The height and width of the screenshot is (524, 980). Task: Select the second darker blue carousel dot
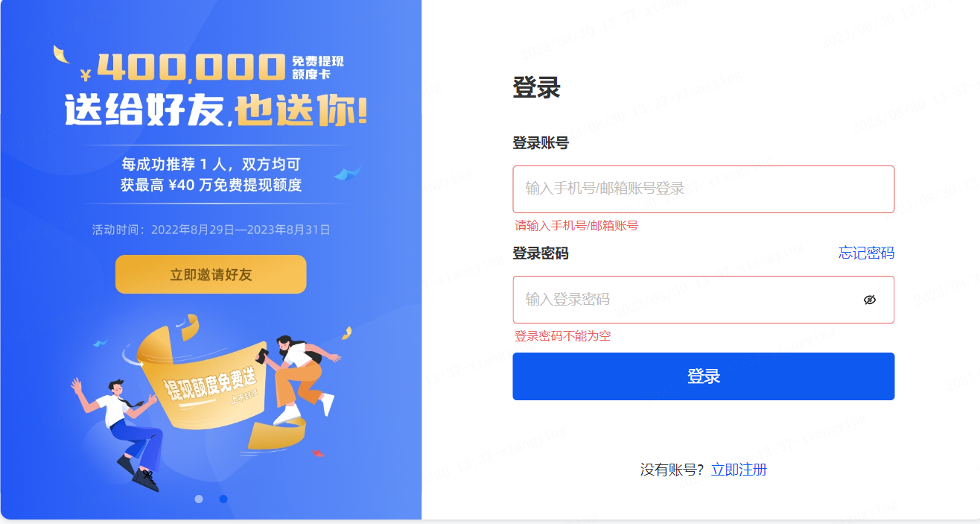click(223, 499)
